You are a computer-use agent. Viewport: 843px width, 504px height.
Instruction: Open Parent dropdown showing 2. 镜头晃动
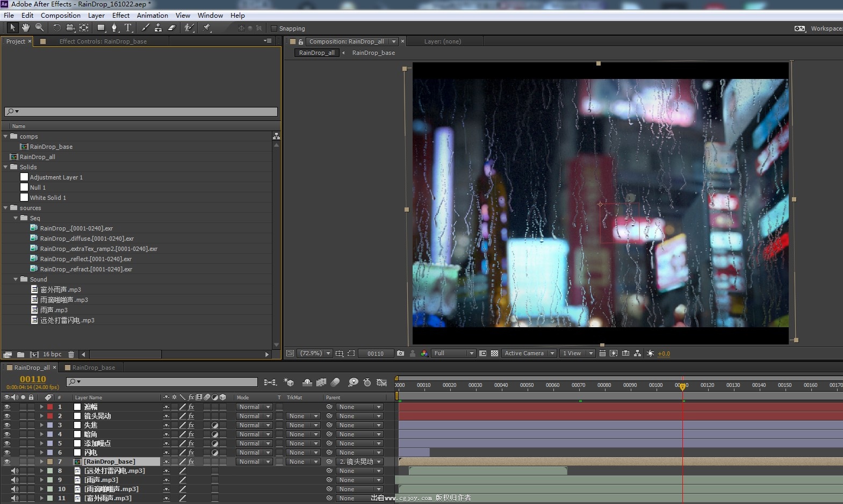(360, 462)
